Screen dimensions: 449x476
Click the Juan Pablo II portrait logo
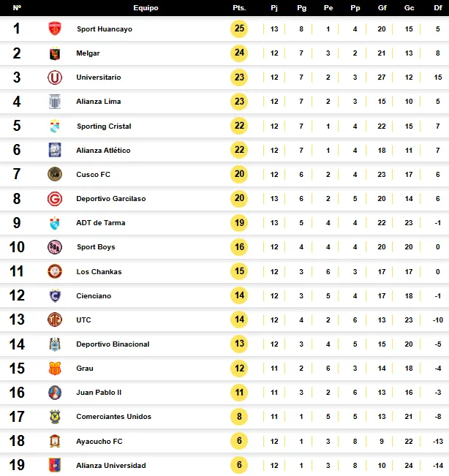coord(55,393)
